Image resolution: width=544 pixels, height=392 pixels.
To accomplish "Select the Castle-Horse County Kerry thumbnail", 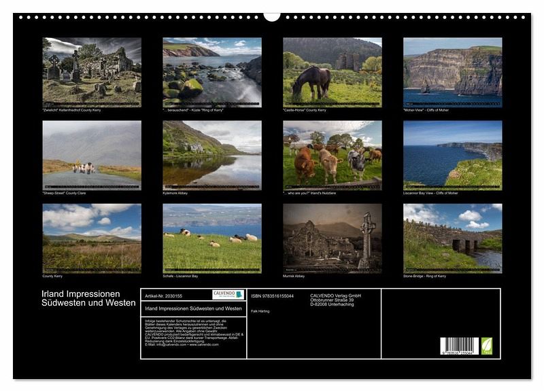I will tap(332, 71).
